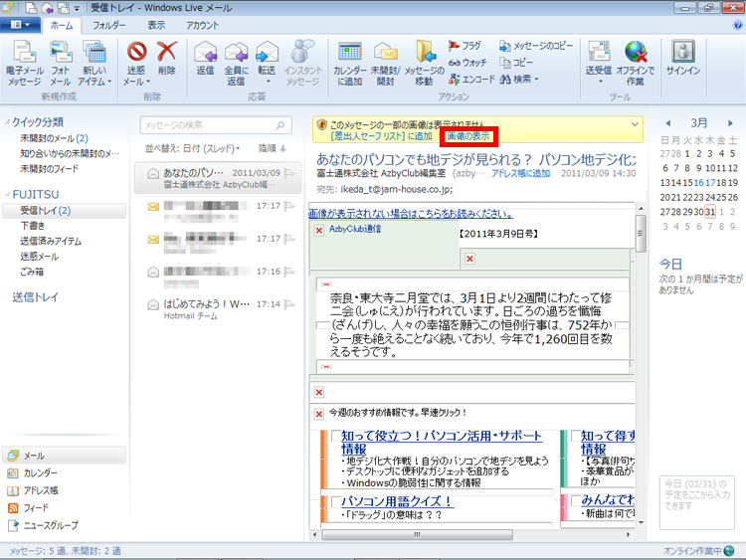
Task: Click the message body vertical scrollbar
Action: 641,233
